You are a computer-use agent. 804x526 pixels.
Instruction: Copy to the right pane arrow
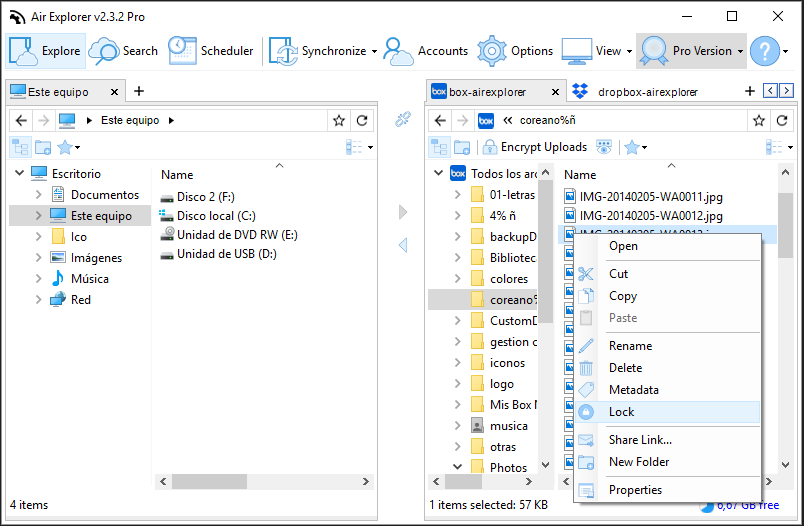[403, 212]
